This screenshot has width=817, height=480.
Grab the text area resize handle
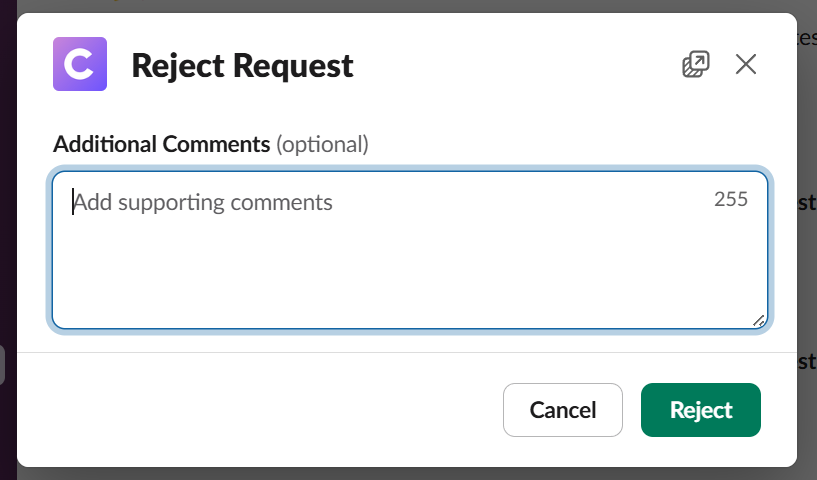(x=759, y=320)
